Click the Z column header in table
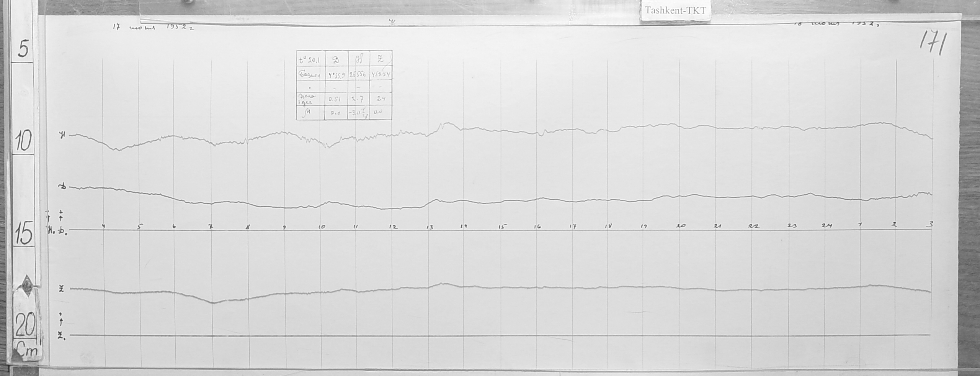The width and height of the screenshot is (980, 376). (381, 59)
